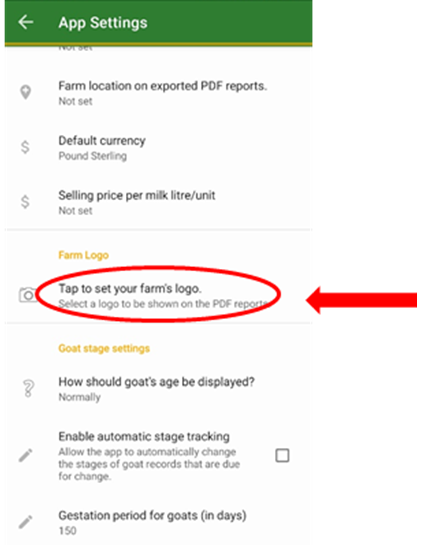Viewport: 435px width, 545px height.
Task: Tap the camera icon for farm logo
Action: coord(28,295)
